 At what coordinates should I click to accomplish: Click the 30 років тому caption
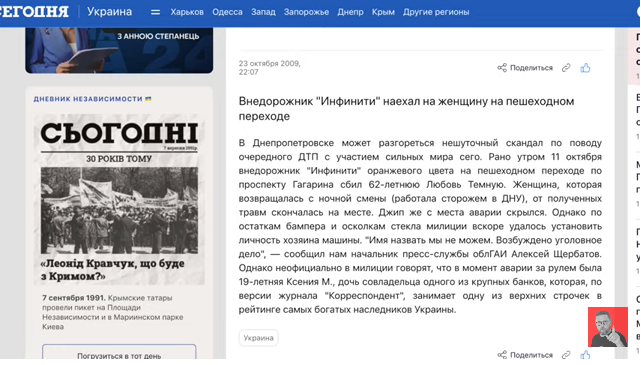119,159
